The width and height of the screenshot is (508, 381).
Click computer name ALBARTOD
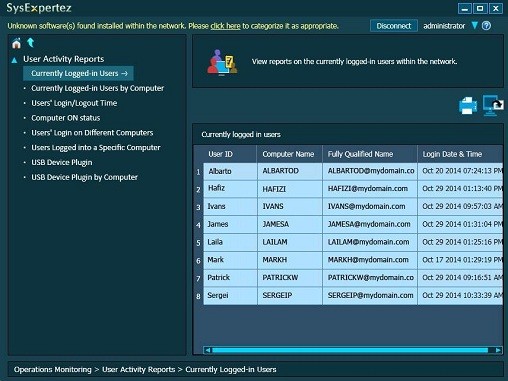290,171
